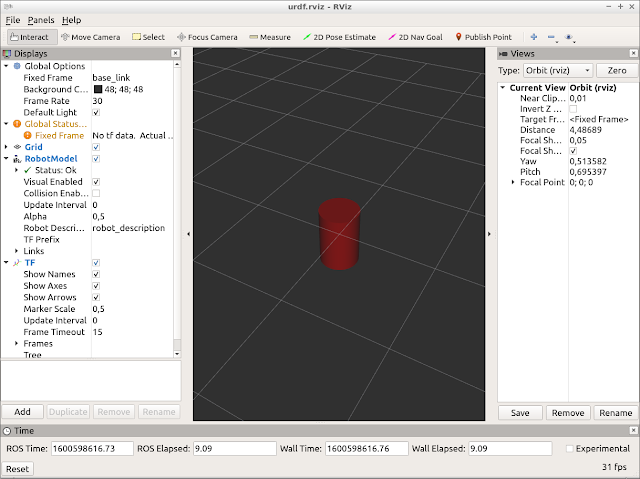This screenshot has width=640, height=479.
Task: Pick the Measure tool
Action: pos(270,37)
